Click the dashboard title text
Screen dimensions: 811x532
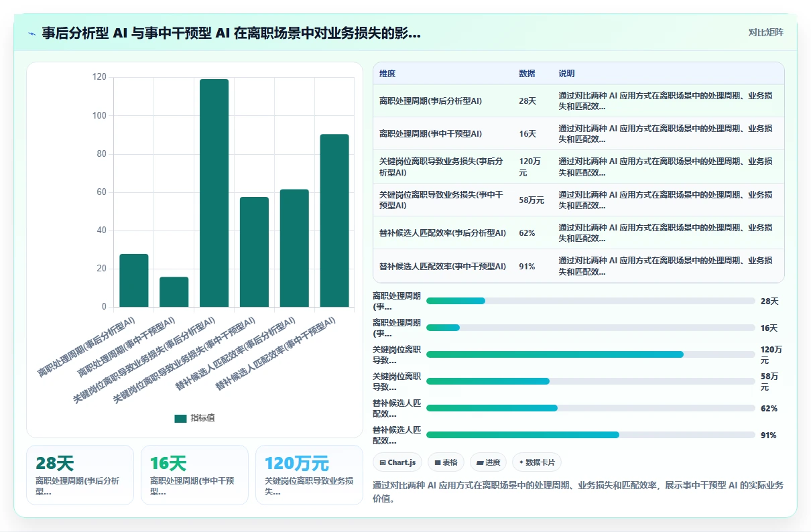coord(231,34)
